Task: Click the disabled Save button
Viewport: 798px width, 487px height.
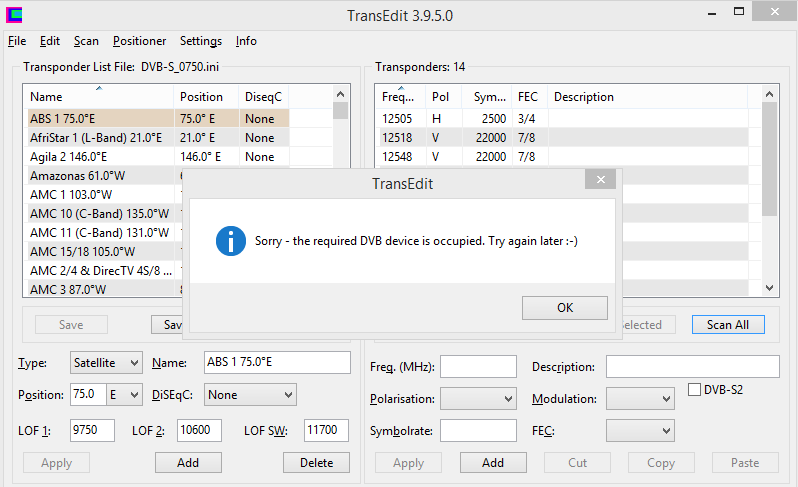Action: tap(71, 325)
